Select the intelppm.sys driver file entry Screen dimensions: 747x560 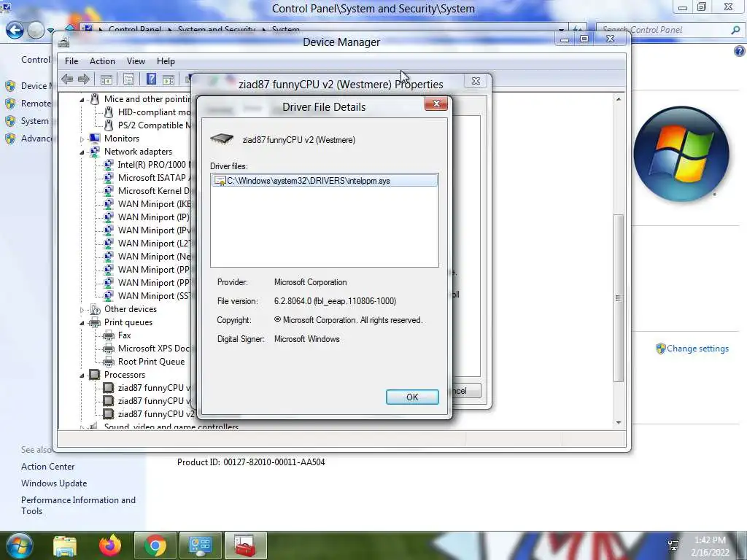(325, 181)
